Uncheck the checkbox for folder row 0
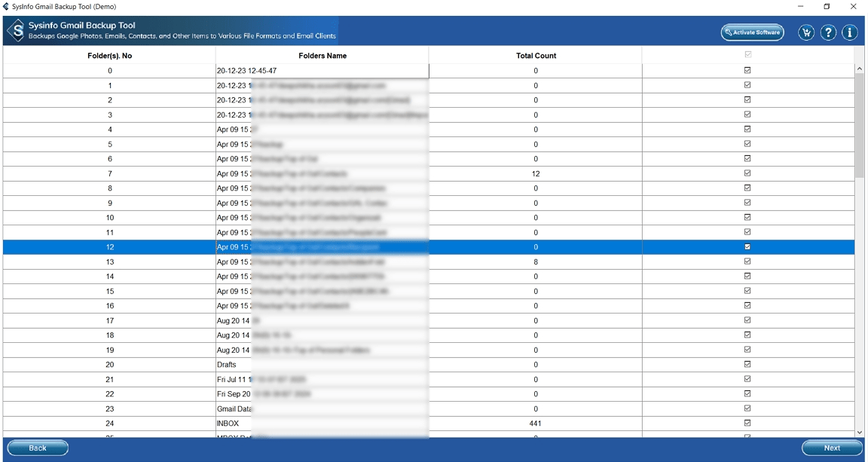 pyautogui.click(x=747, y=70)
